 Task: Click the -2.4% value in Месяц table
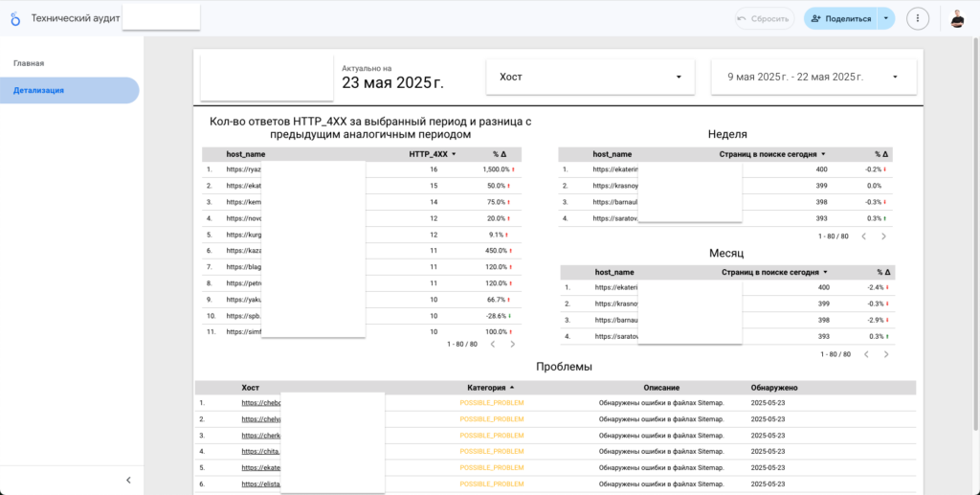[x=875, y=287]
